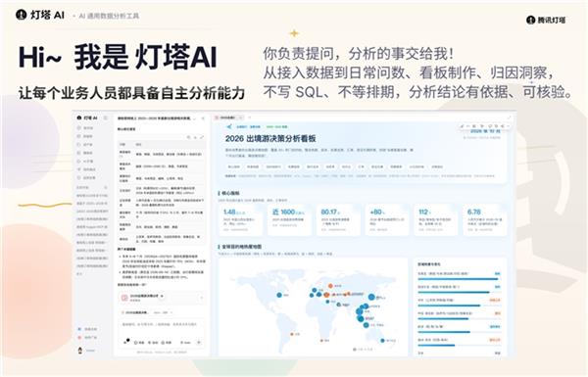
Task: Click the 核心指标 section heading
Action: (x=229, y=193)
